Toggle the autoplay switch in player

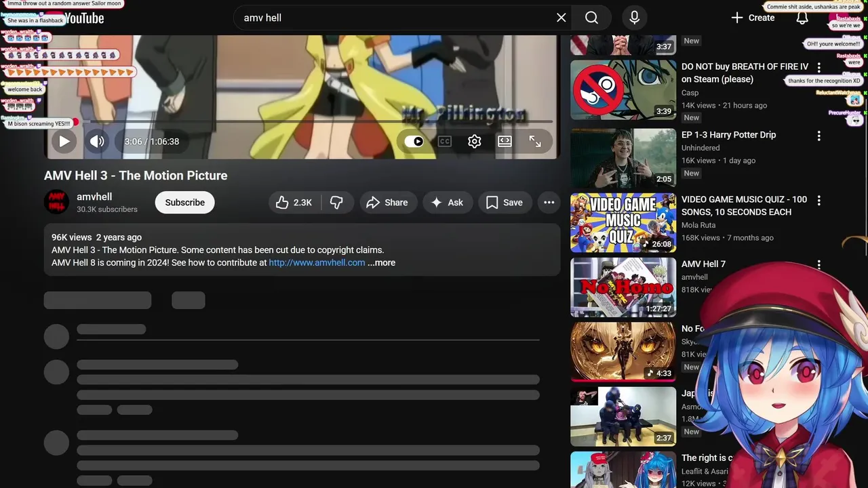tap(414, 141)
